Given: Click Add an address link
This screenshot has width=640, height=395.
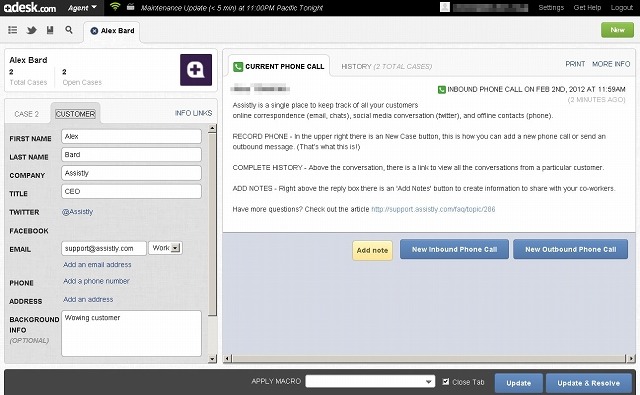Looking at the screenshot, I should tap(88, 300).
